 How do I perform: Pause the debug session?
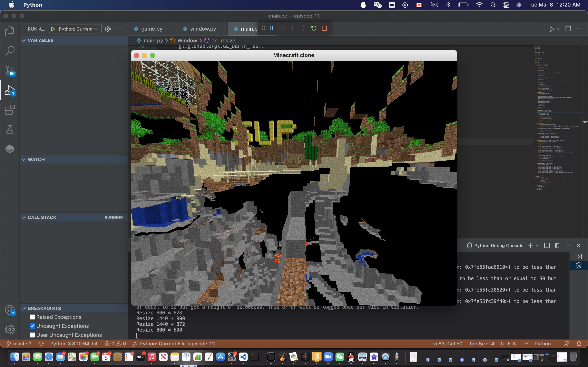pyautogui.click(x=271, y=28)
